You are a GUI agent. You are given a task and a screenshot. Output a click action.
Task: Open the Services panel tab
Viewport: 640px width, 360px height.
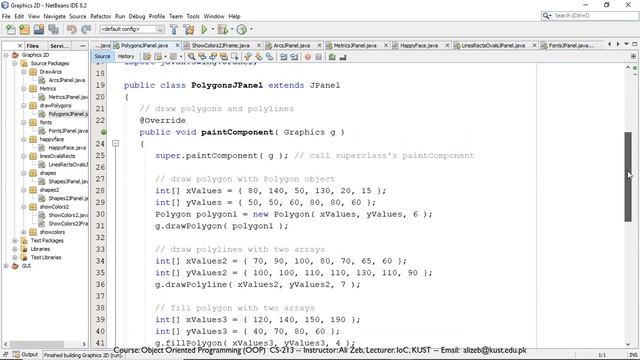coord(59,46)
